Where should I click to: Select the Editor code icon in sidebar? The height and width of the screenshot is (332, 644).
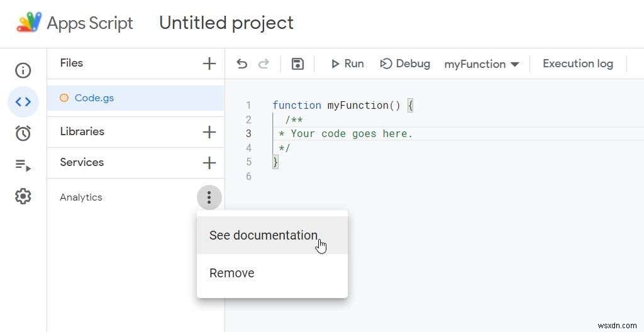pyautogui.click(x=23, y=102)
